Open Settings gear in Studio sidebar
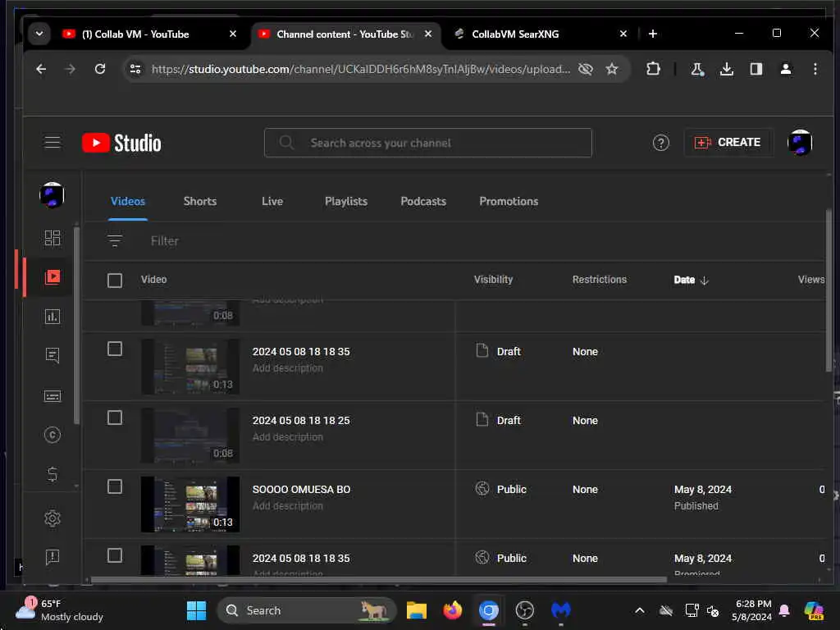 pos(52,518)
